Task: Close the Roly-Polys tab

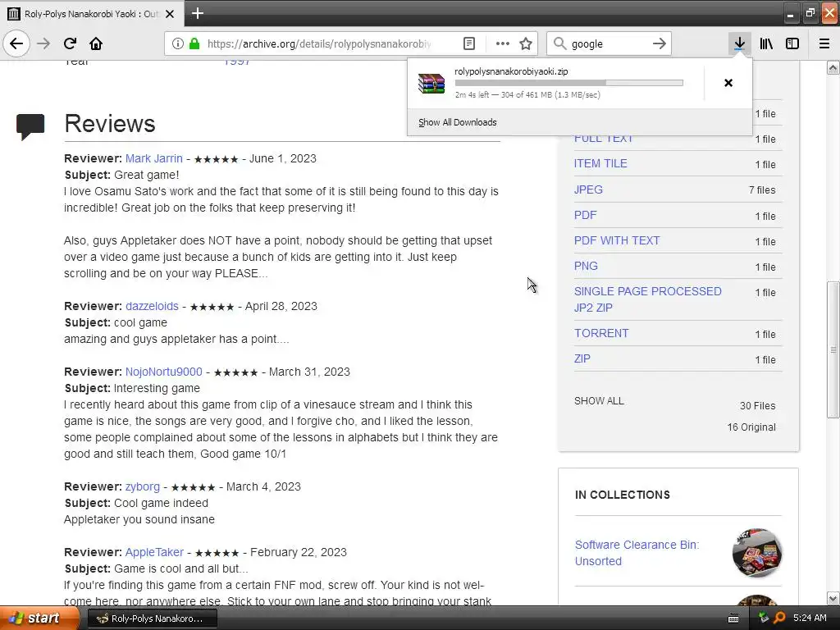Action: click(x=170, y=14)
